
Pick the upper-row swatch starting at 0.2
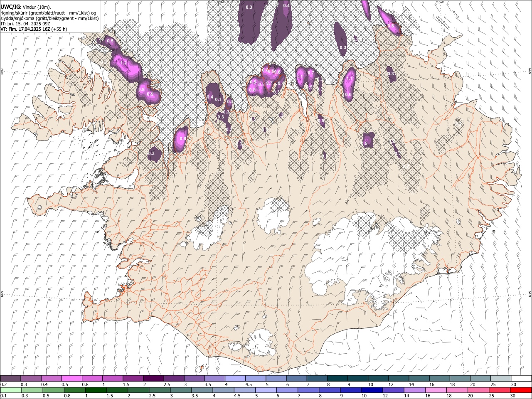pyautogui.click(x=11, y=379)
